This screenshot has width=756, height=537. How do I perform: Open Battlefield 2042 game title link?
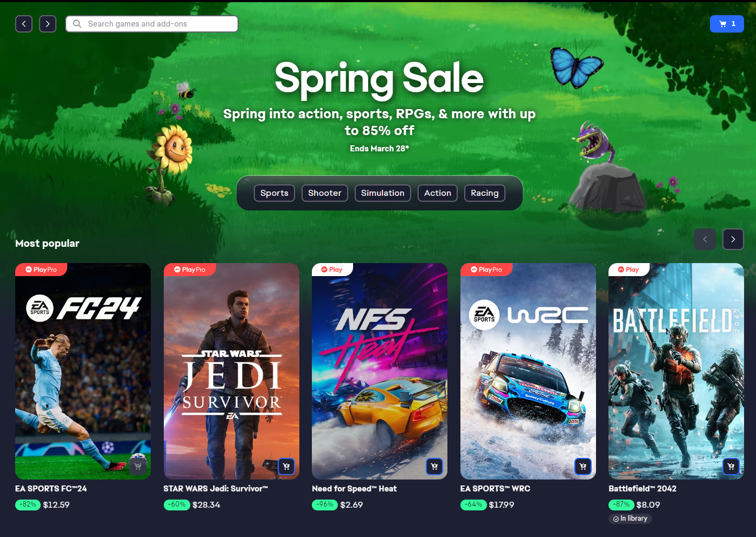pos(643,489)
